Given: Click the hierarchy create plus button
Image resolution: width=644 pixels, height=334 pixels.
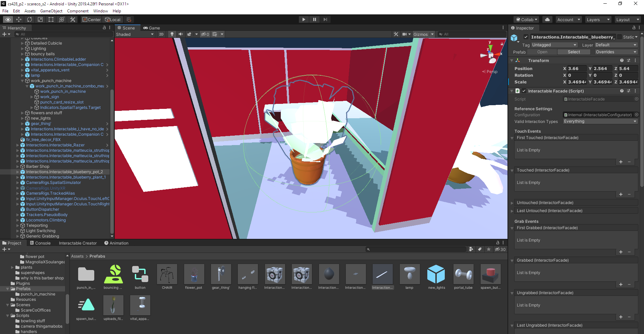Looking at the screenshot, I should pos(4,34).
